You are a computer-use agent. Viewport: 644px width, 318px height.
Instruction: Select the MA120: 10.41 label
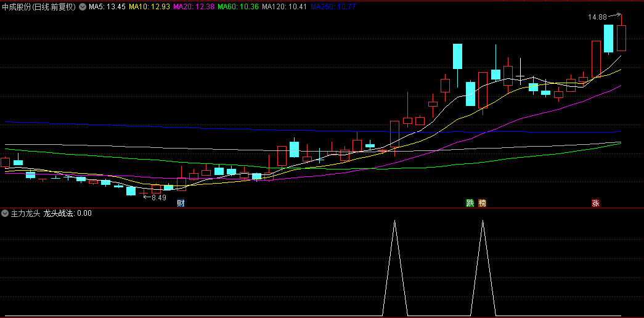(284, 7)
